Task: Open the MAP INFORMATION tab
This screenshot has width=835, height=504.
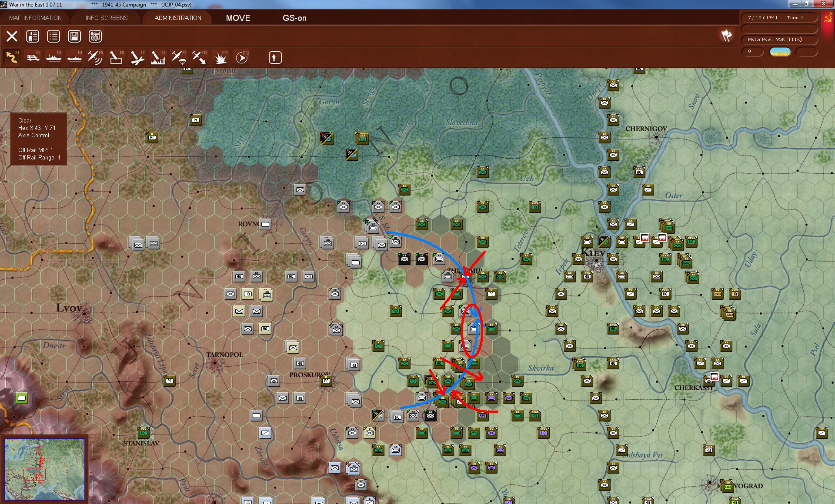Action: (35, 18)
